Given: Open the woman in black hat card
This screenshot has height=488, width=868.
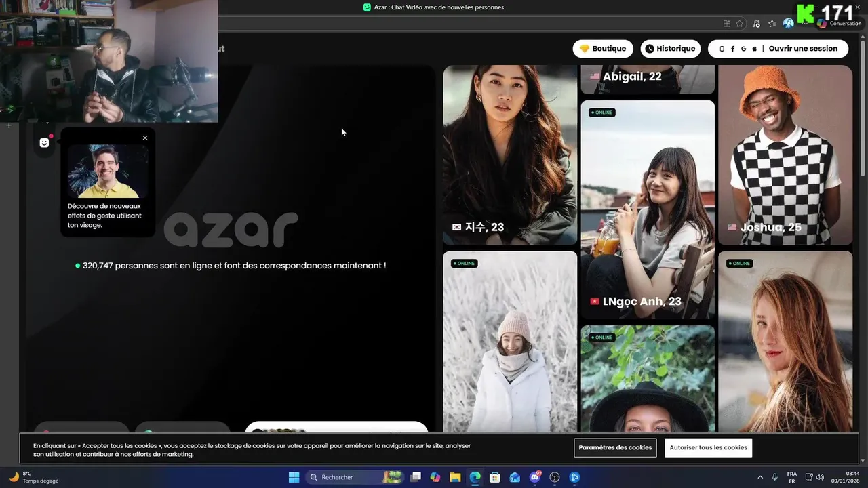Looking at the screenshot, I should pos(648,380).
